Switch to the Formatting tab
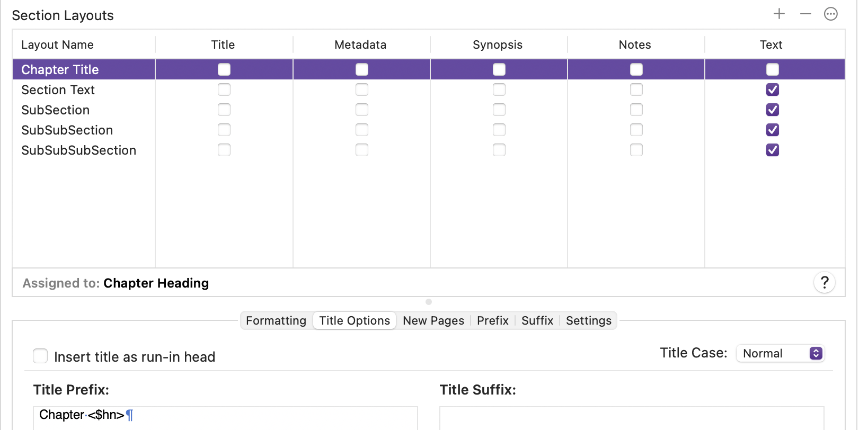868x430 pixels. (276, 320)
